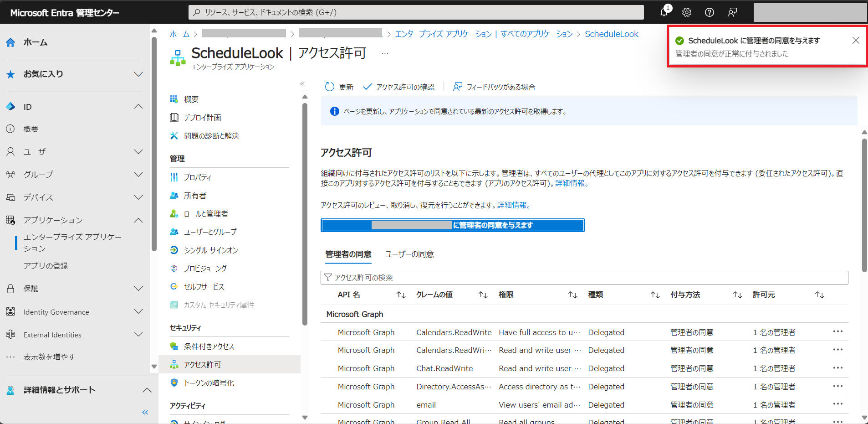The image size is (868, 424).
Task: Click the feedback person icon in header
Action: (x=732, y=12)
